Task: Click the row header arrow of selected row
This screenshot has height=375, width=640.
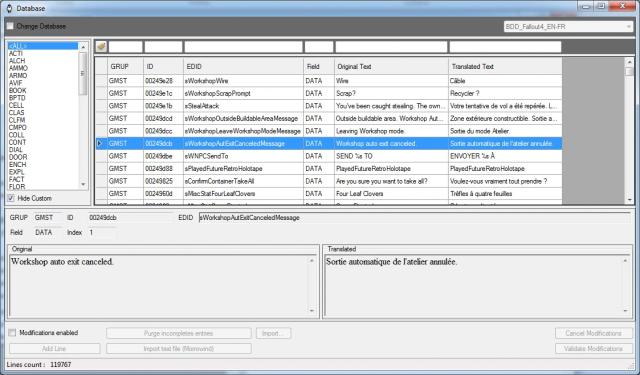Action: click(x=101, y=144)
